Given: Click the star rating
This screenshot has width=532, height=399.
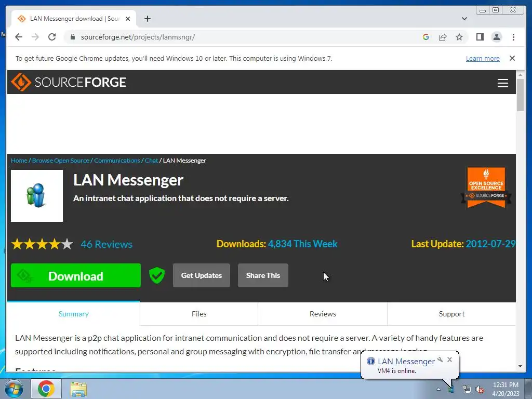Looking at the screenshot, I should [x=42, y=244].
